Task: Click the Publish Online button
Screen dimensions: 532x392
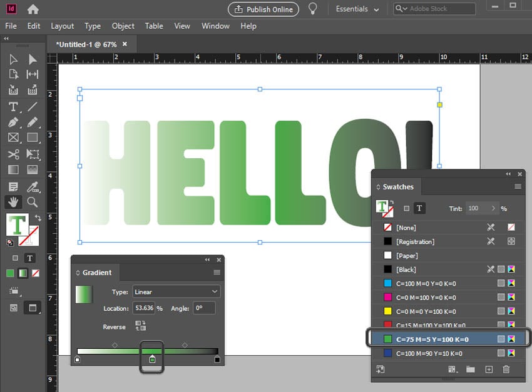Action: tap(263, 9)
